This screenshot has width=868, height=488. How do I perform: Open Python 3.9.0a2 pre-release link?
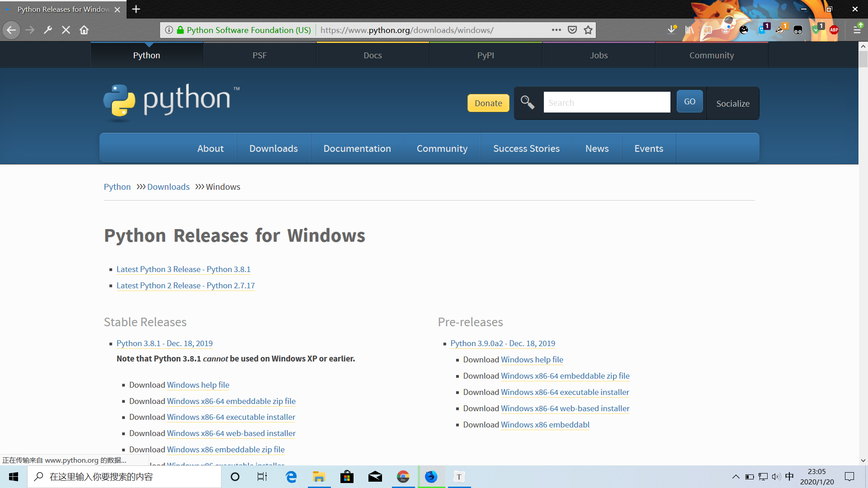[x=503, y=343]
